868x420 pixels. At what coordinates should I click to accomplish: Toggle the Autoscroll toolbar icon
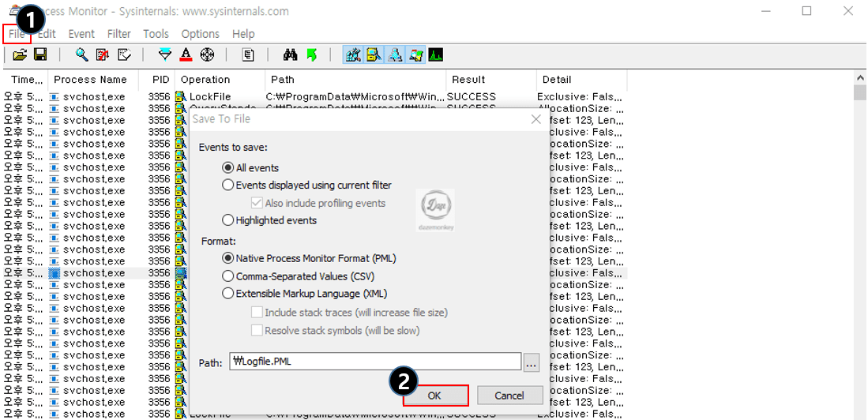(103, 54)
